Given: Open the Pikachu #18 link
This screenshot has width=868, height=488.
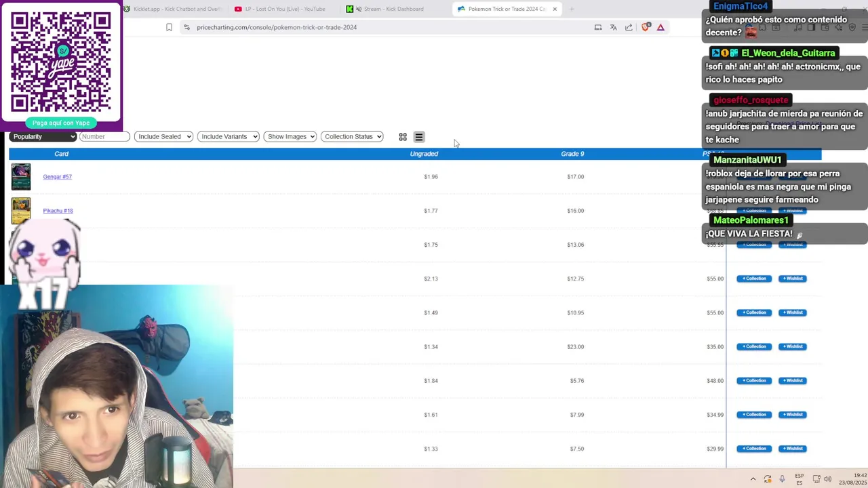Looking at the screenshot, I should click(58, 211).
